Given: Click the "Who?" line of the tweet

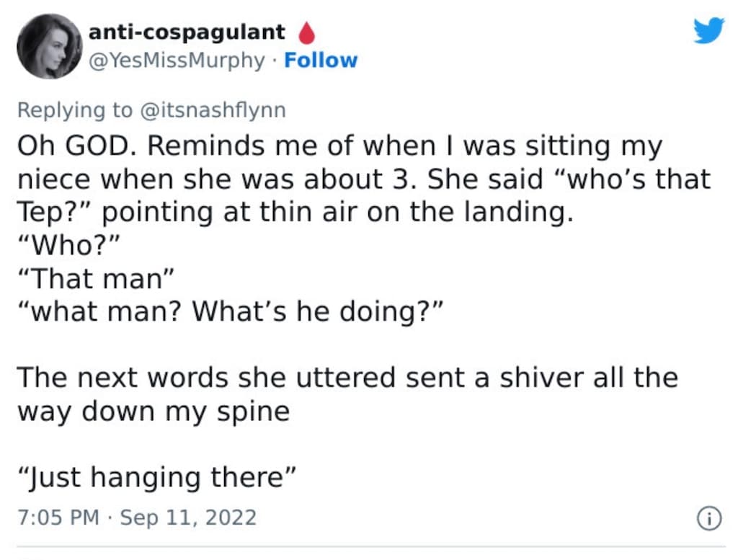Looking at the screenshot, I should click(x=69, y=245).
